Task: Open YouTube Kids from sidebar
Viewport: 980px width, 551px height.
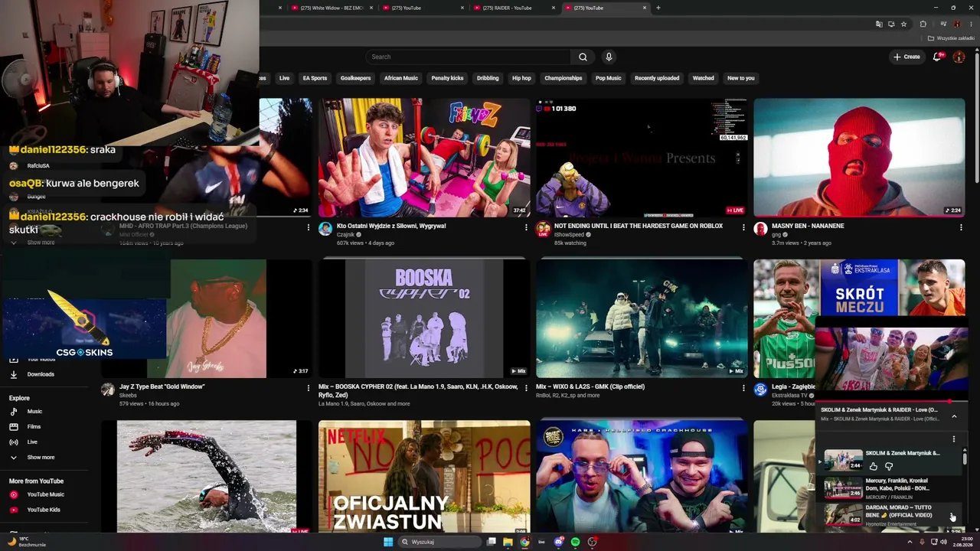Action: (x=44, y=510)
